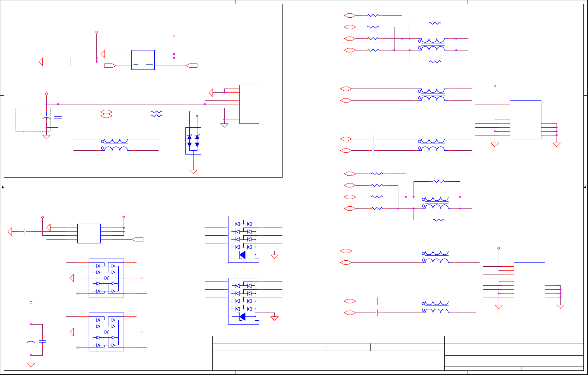Select the tall IC rectangle in the upper-left block
Screen dimensions: 588x375
click(x=249, y=104)
